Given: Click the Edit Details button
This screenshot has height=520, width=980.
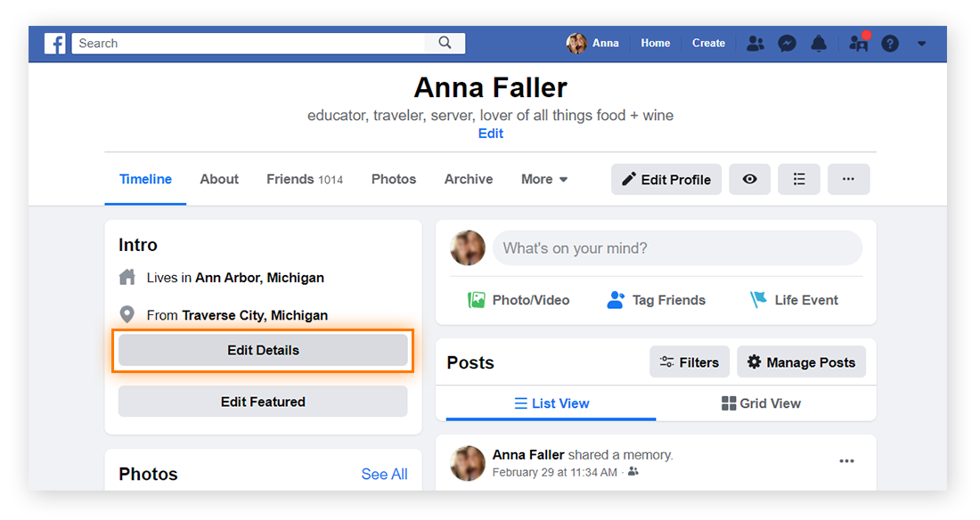Looking at the screenshot, I should click(263, 350).
